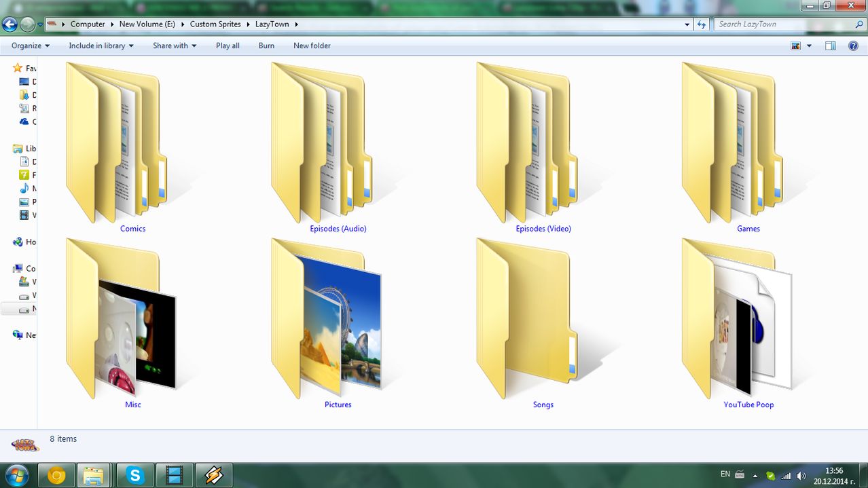Refresh the LazyTown folder view
The image size is (868, 488).
[702, 24]
